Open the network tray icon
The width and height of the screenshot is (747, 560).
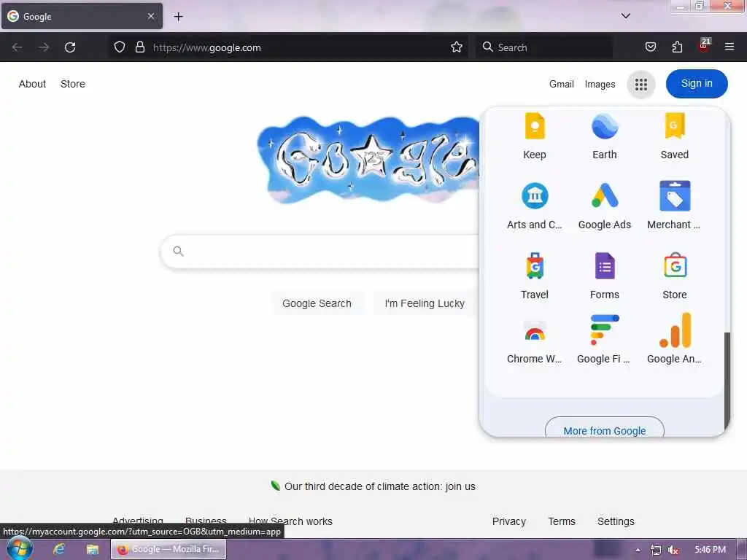pyautogui.click(x=656, y=550)
